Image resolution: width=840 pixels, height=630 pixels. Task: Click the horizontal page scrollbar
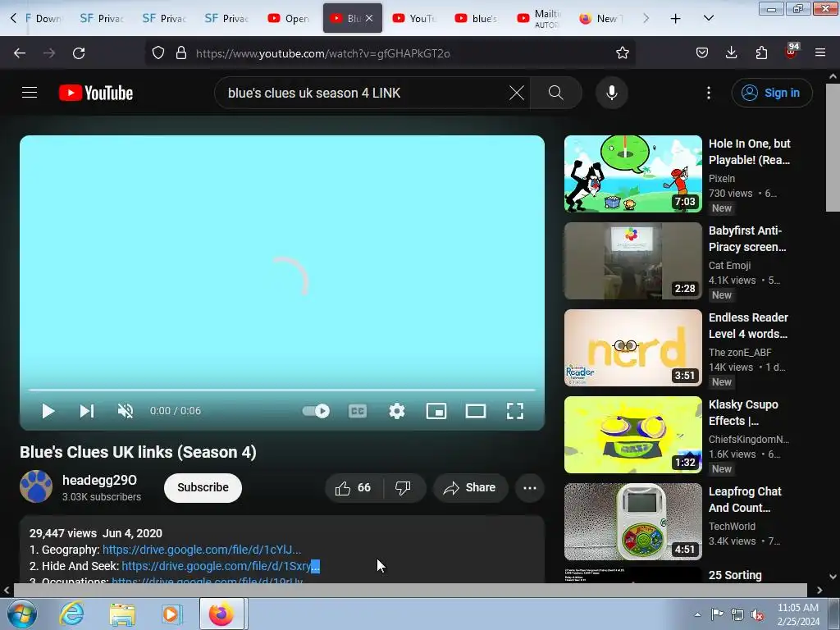pyautogui.click(x=410, y=590)
